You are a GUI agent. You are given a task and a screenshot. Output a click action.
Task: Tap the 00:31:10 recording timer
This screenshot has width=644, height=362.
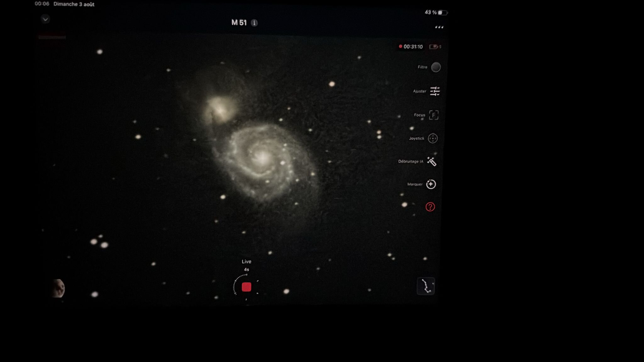point(413,47)
